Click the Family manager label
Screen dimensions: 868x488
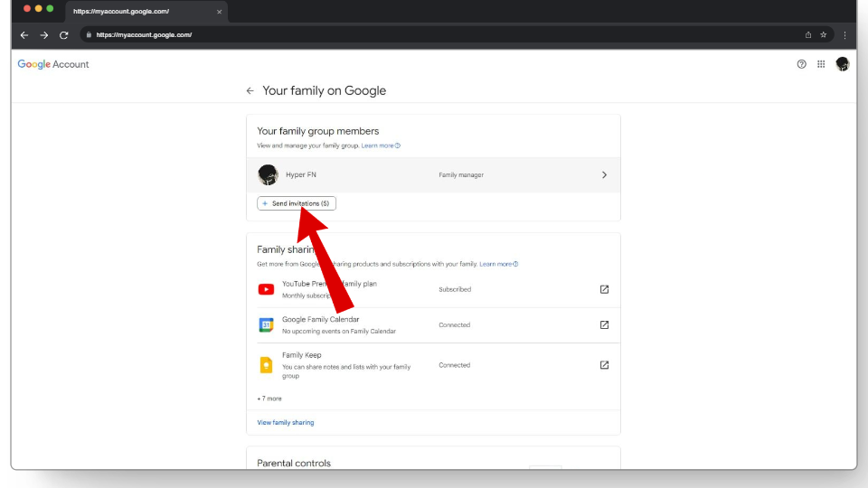pyautogui.click(x=461, y=174)
